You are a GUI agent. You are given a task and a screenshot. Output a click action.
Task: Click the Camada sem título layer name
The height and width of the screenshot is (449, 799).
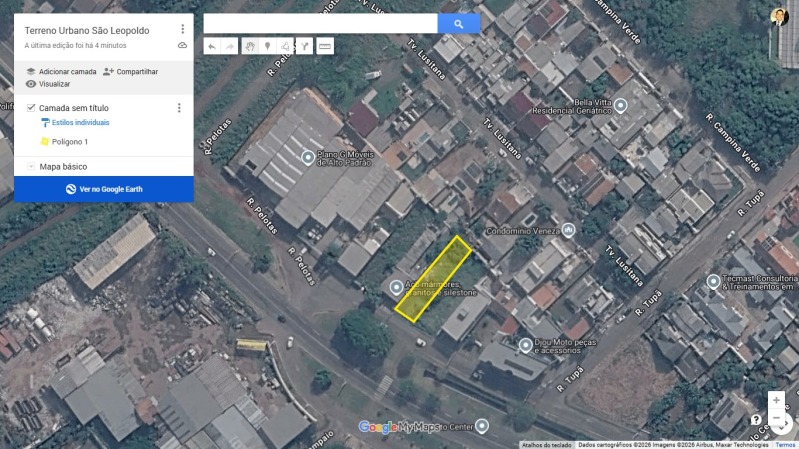(x=74, y=108)
